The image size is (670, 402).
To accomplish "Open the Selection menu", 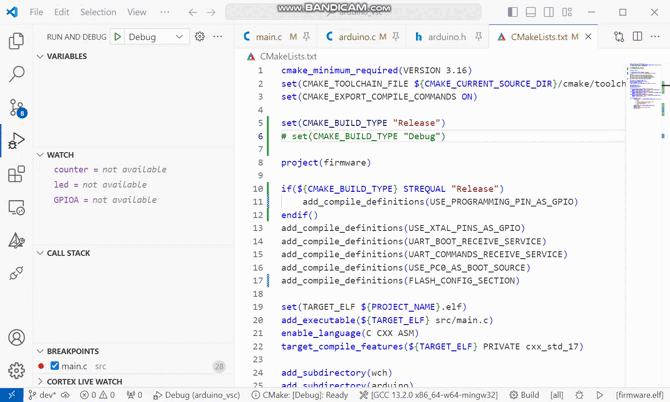I will [98, 12].
